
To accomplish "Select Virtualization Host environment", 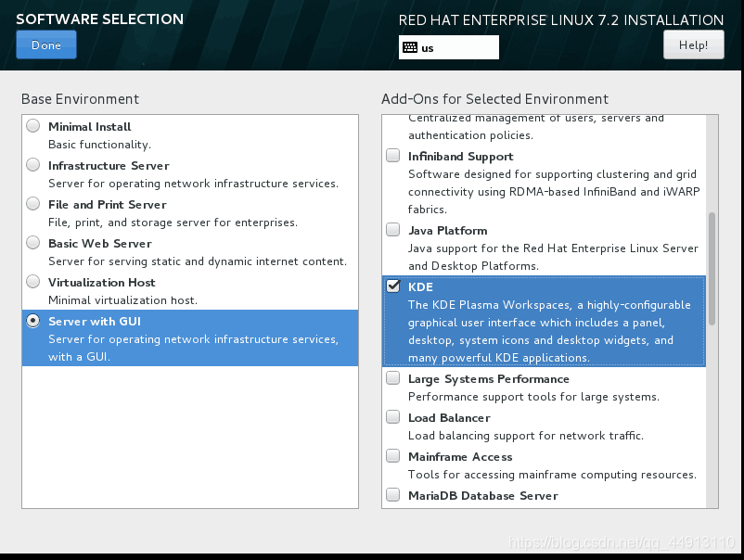I will point(33,282).
